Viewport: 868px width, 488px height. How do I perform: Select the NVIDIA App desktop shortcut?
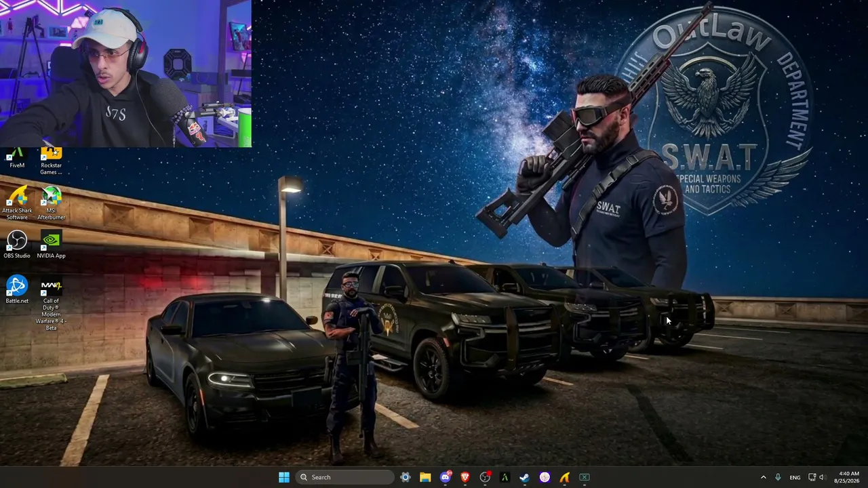51,245
